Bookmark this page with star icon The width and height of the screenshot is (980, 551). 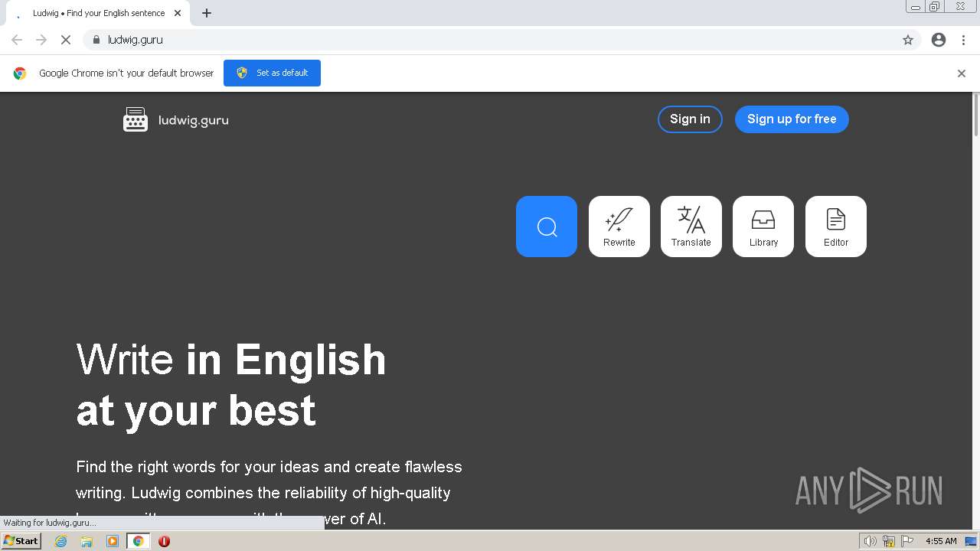click(908, 40)
